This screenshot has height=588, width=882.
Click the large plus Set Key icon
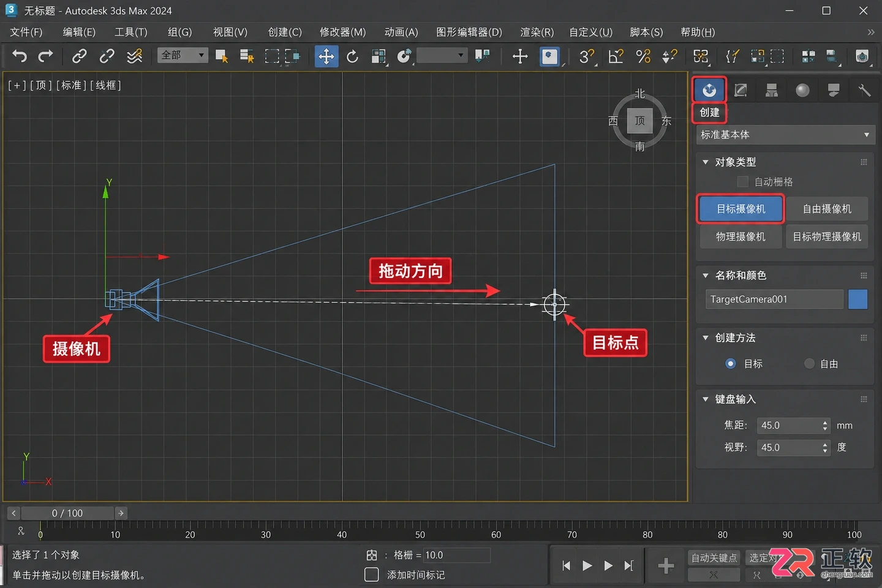(666, 566)
